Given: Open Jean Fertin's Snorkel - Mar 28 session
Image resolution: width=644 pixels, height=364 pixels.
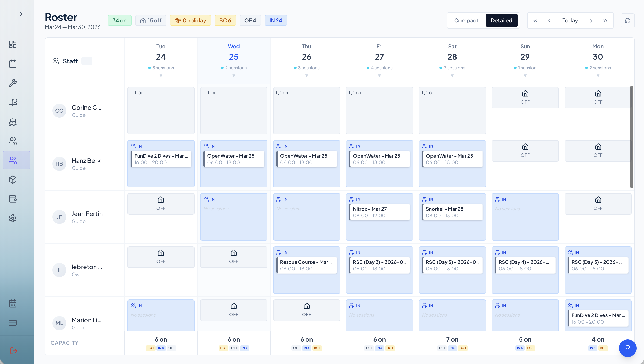Looking at the screenshot, I should [452, 212].
